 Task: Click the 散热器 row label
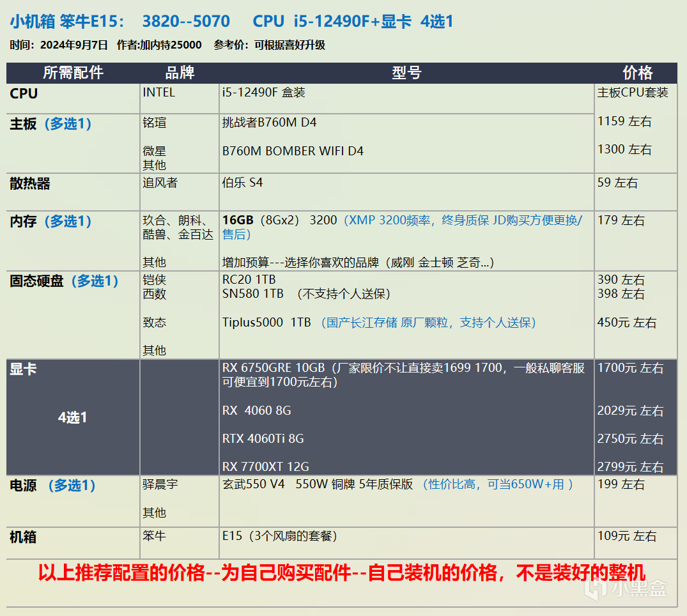(30, 183)
